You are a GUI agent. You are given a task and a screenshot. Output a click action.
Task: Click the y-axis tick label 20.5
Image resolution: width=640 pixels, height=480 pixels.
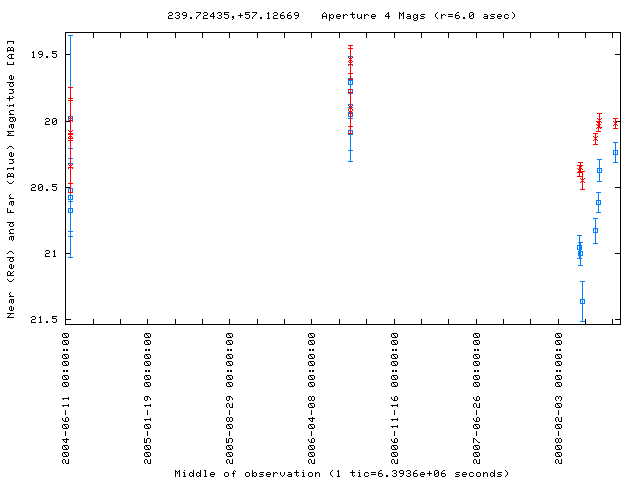click(44, 188)
